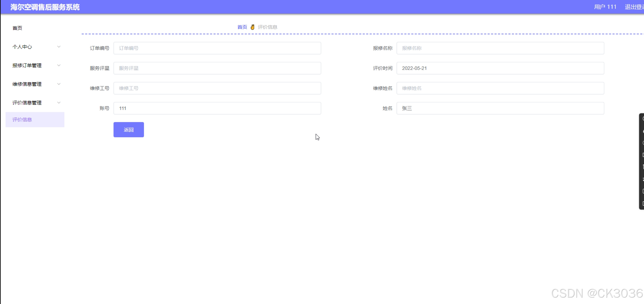Click 退出登录 in header
644x304 pixels.
pyautogui.click(x=634, y=7)
